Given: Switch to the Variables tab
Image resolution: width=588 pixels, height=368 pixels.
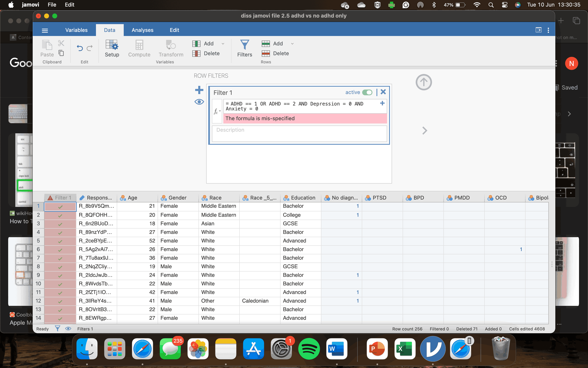Looking at the screenshot, I should click(x=76, y=30).
